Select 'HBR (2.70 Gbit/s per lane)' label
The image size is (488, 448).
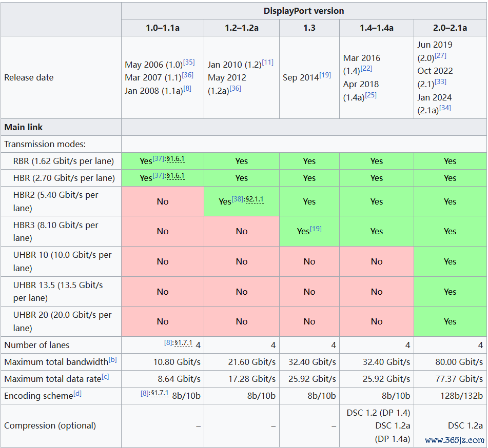coord(64,178)
